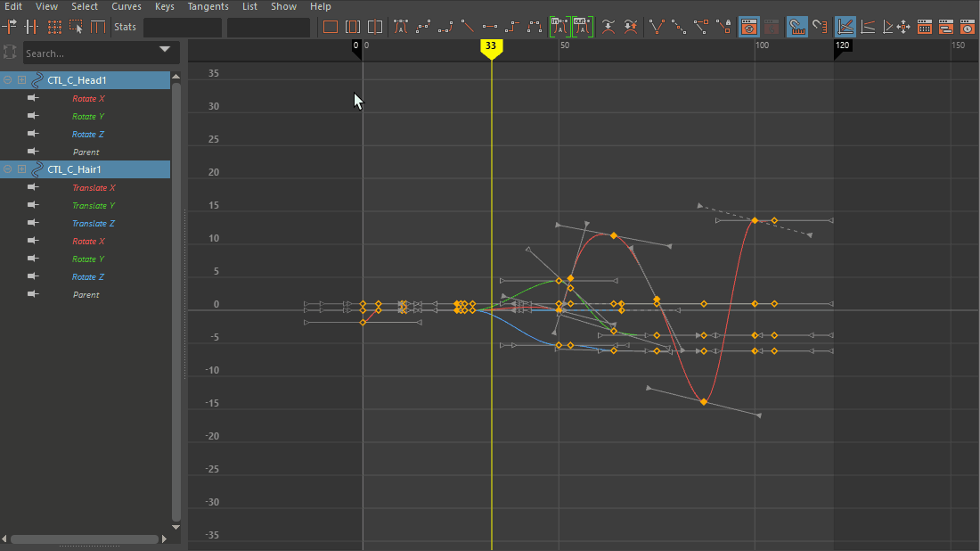Apply Clamped tangents
Viewport: 980px width, 551px height.
tap(445, 27)
